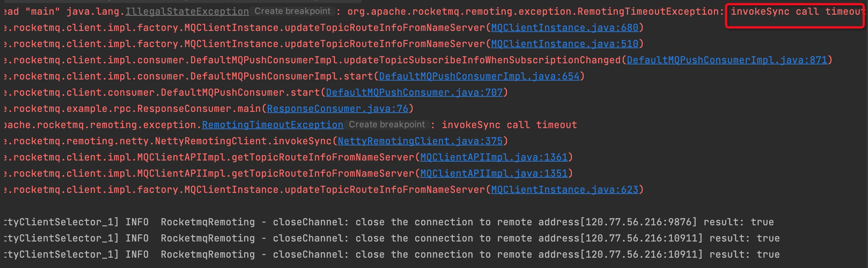The image size is (868, 268).
Task: Follow the DefaultMQPushConsumer.java:707 link
Action: (414, 92)
